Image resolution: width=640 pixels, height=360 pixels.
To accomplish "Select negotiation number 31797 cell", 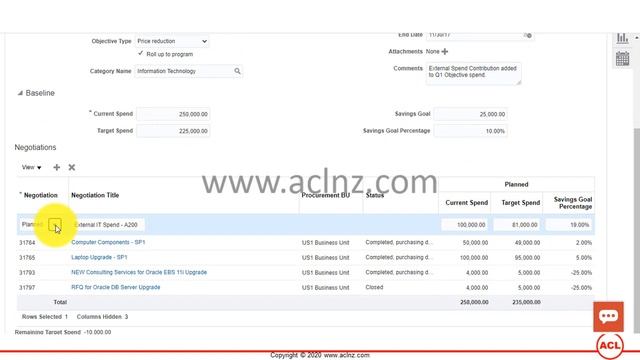I will coord(27,288).
